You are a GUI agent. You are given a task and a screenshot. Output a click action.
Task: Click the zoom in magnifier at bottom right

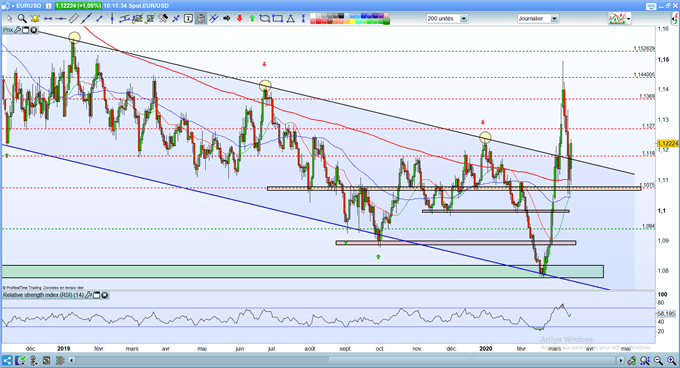pos(672,361)
